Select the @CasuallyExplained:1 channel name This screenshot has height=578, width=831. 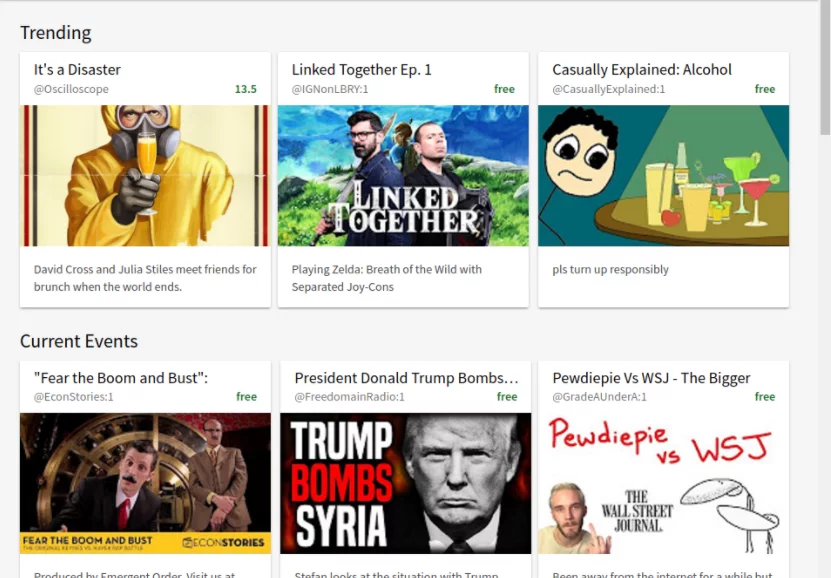[608, 89]
